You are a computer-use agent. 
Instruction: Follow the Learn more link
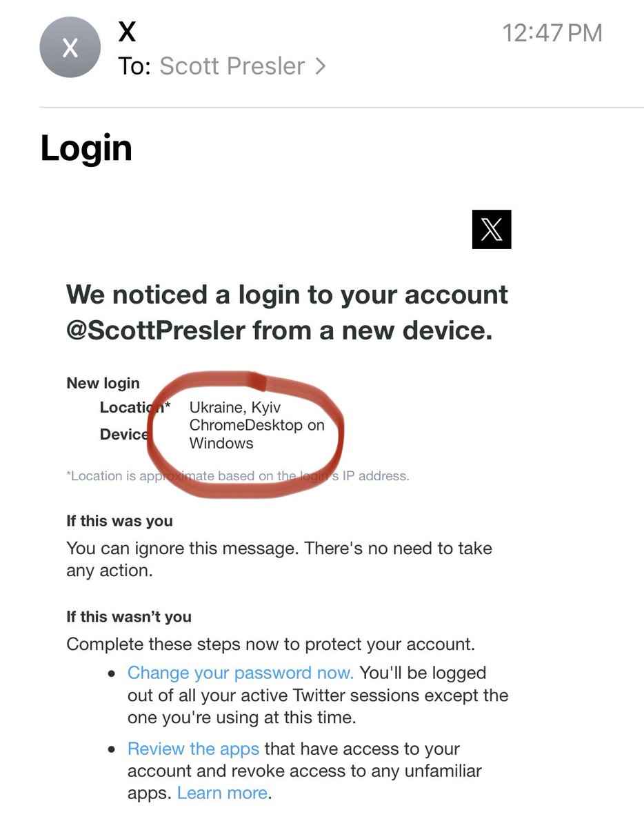coord(222,793)
